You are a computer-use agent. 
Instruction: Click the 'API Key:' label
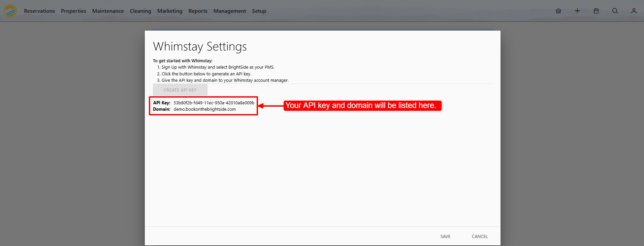(x=162, y=103)
